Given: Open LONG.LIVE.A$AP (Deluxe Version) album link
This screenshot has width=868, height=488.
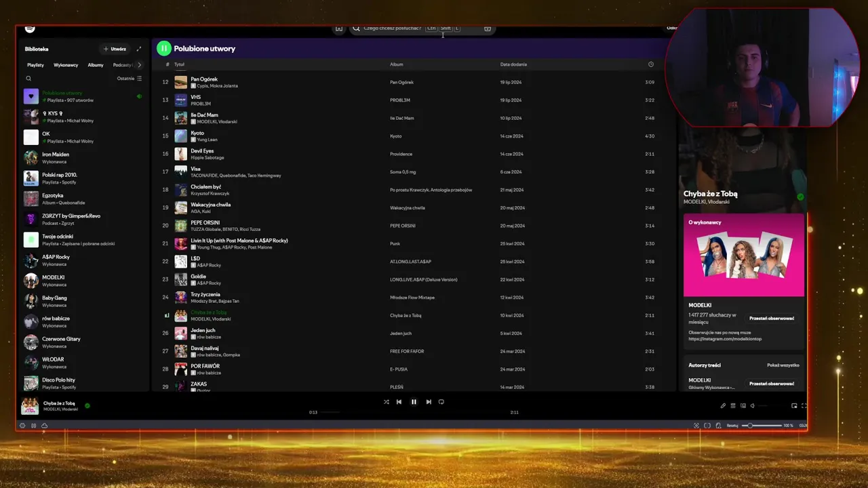Looking at the screenshot, I should 424,279.
